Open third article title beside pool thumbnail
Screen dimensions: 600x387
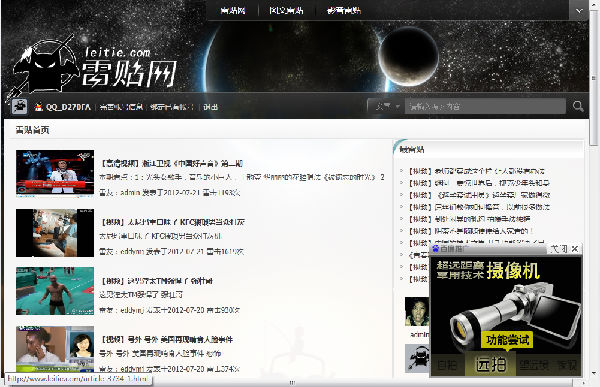[x=157, y=281]
